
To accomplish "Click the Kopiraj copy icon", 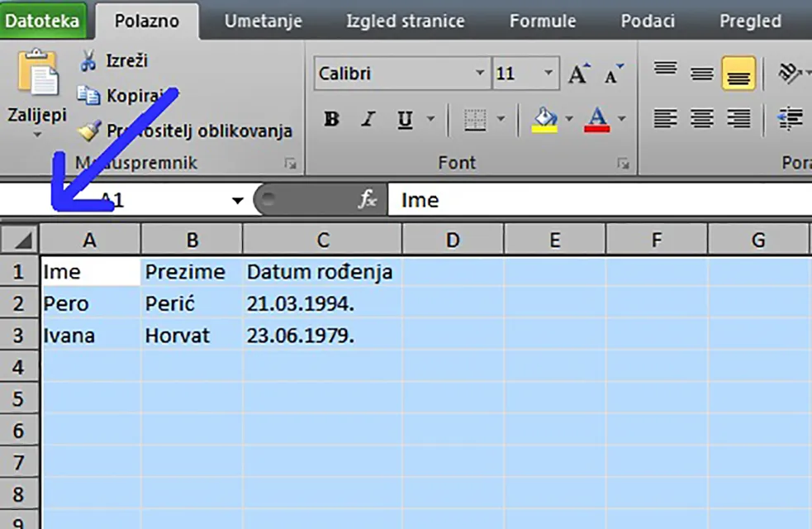I will [x=88, y=95].
